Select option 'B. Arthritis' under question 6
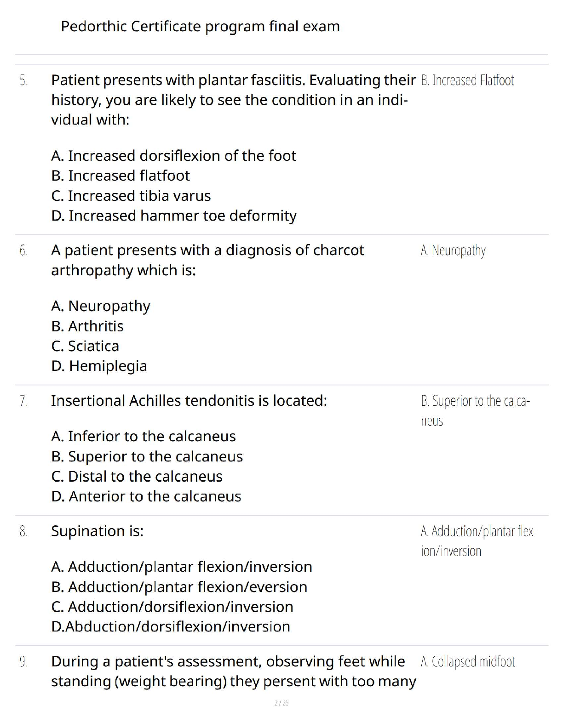 (x=87, y=326)
